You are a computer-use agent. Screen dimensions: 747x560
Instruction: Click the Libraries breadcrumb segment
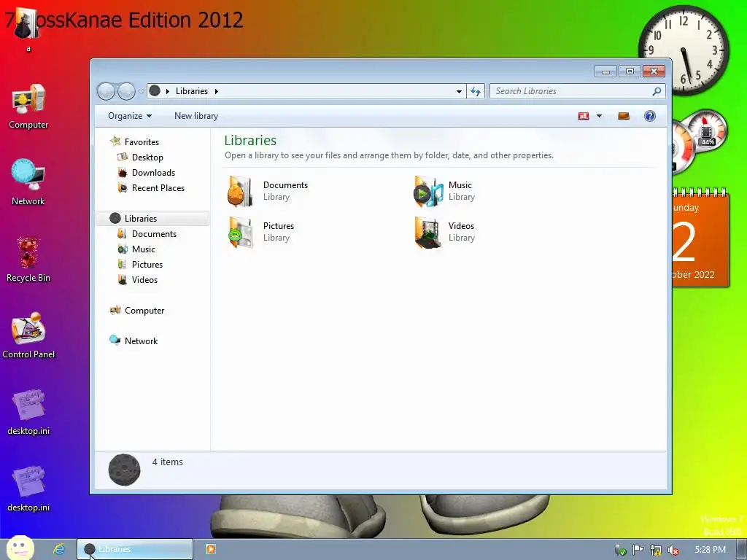click(x=192, y=91)
